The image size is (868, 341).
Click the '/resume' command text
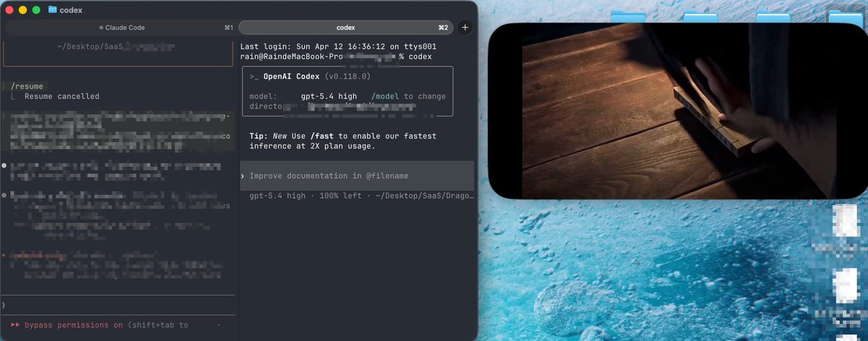coord(27,86)
